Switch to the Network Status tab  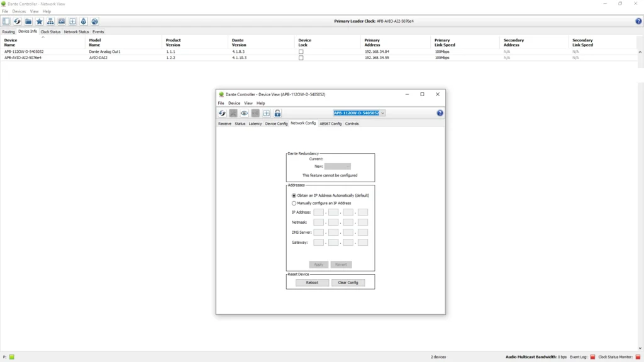(76, 32)
